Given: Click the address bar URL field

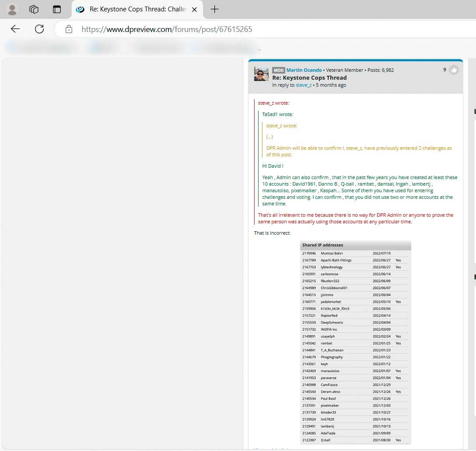Looking at the screenshot, I should pyautogui.click(x=262, y=29).
